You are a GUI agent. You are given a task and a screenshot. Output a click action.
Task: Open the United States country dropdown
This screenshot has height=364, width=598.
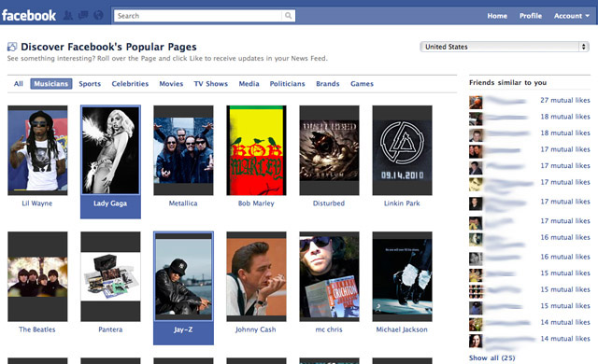click(505, 47)
